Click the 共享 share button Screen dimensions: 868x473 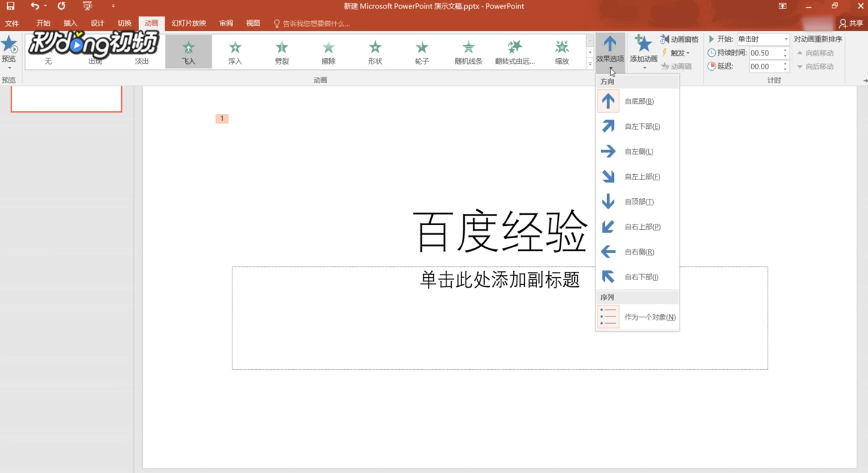[x=851, y=24]
